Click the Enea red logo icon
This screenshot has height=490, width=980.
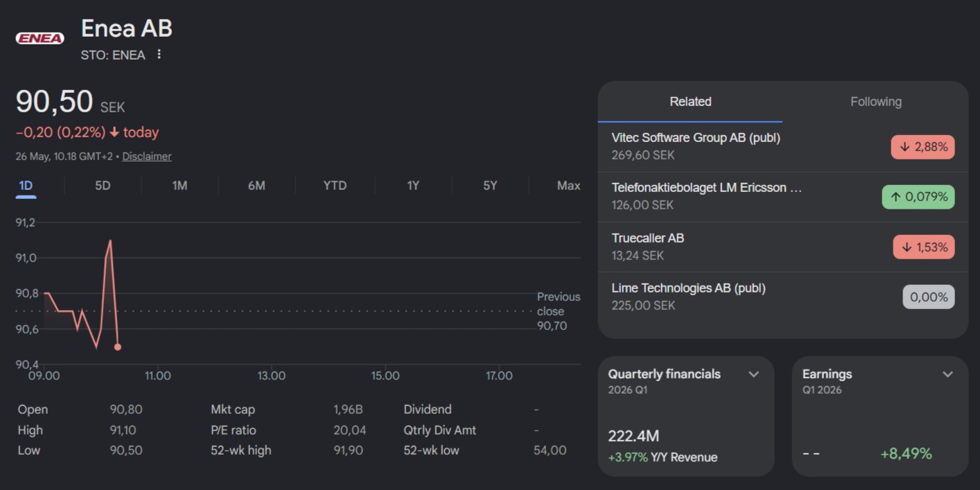pos(40,38)
